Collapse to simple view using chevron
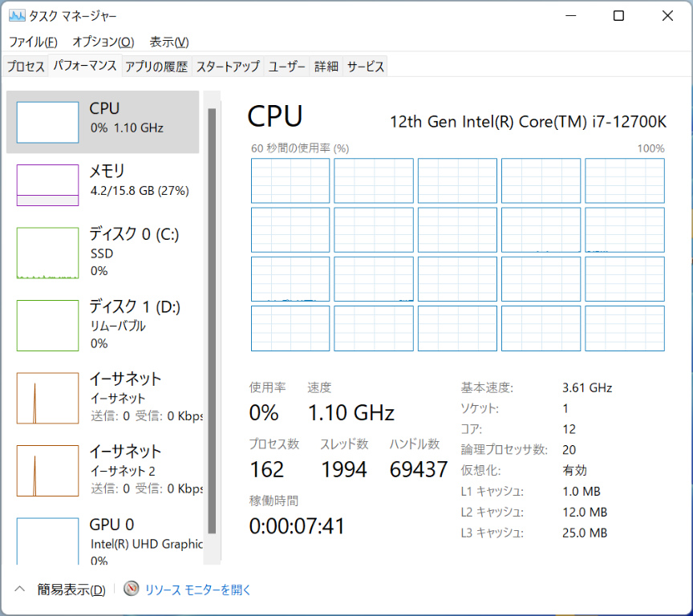Image resolution: width=693 pixels, height=616 pixels. tap(21, 590)
